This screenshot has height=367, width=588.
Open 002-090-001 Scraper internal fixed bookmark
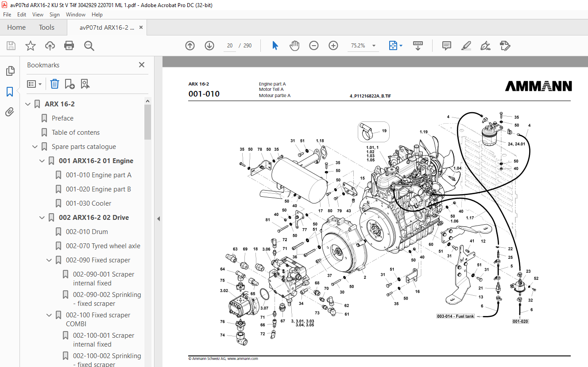pyautogui.click(x=104, y=279)
